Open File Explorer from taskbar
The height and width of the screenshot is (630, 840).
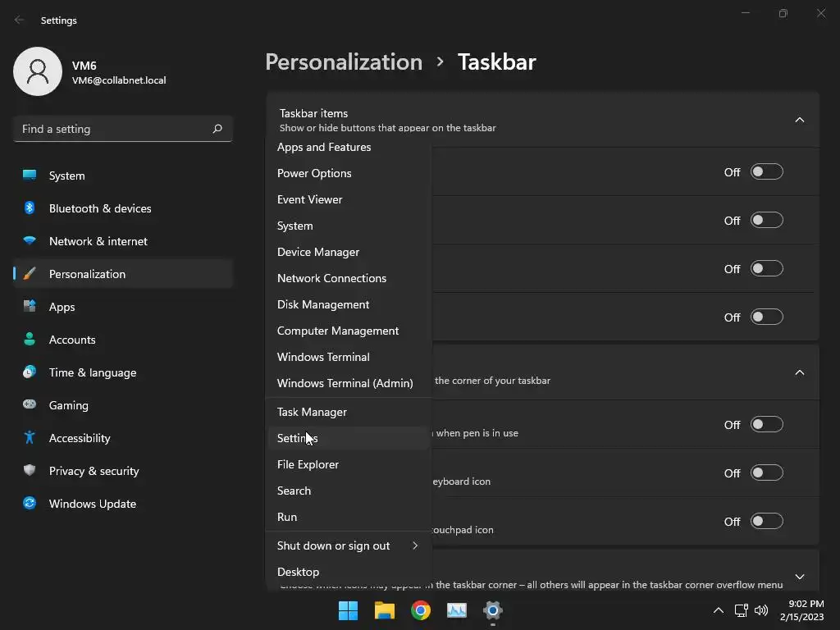[x=385, y=610]
